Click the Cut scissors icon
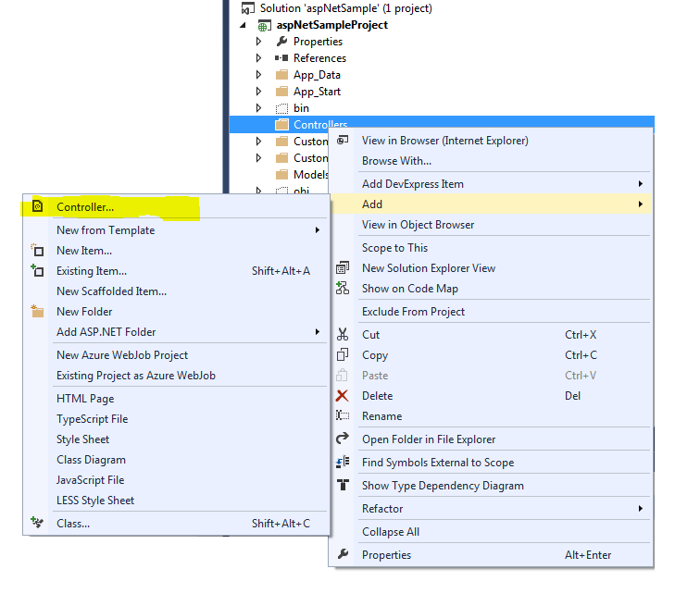The image size is (700, 606). (343, 334)
